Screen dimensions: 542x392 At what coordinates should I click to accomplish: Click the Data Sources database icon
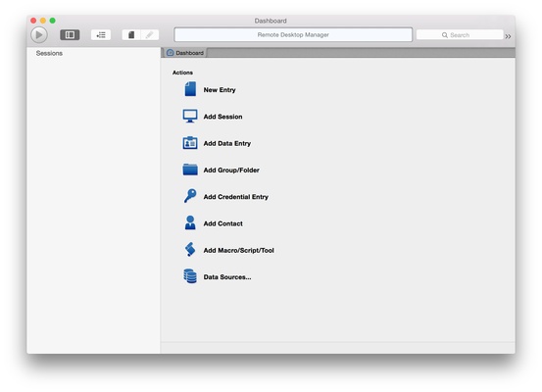[x=190, y=276]
